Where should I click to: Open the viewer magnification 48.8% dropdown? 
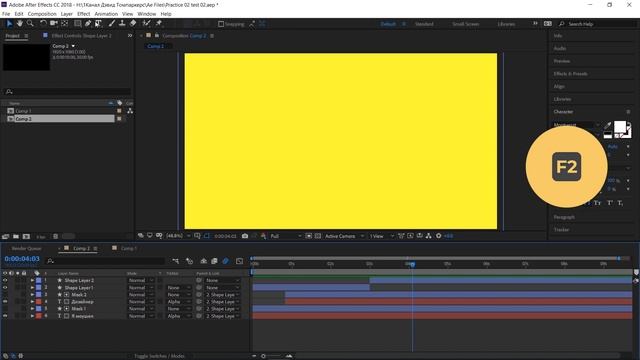(x=178, y=236)
